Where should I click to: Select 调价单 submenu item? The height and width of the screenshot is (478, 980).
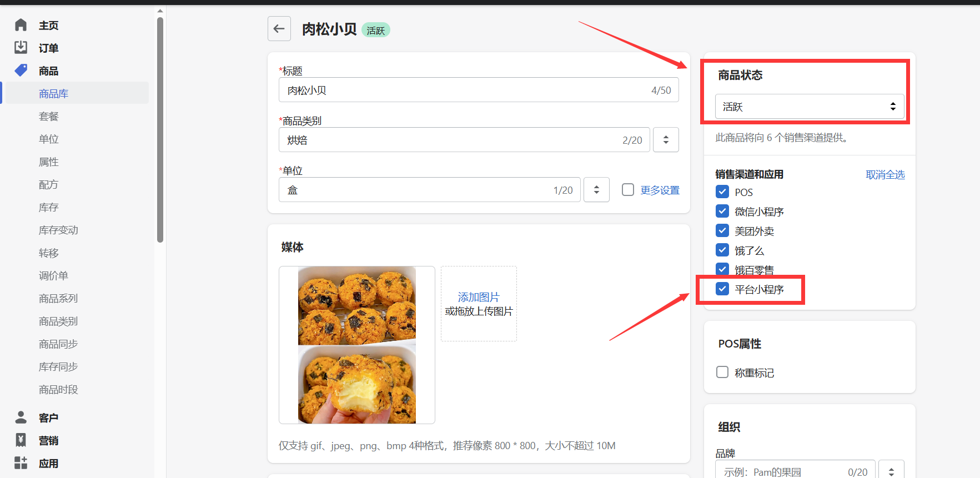53,276
